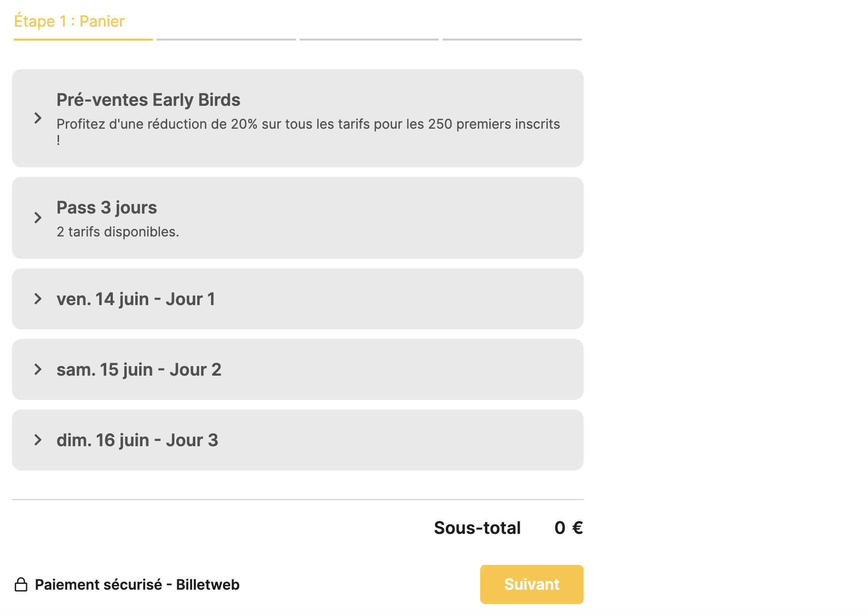Screen dimensions: 868x614
Task: Click the Sous-total 0 € amount
Action: coord(568,528)
